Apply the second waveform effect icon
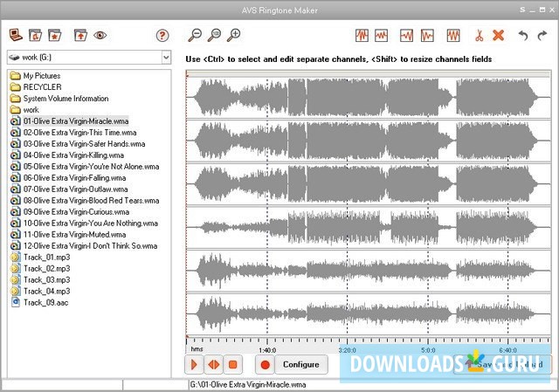The height and width of the screenshot is (392, 559). [x=381, y=35]
